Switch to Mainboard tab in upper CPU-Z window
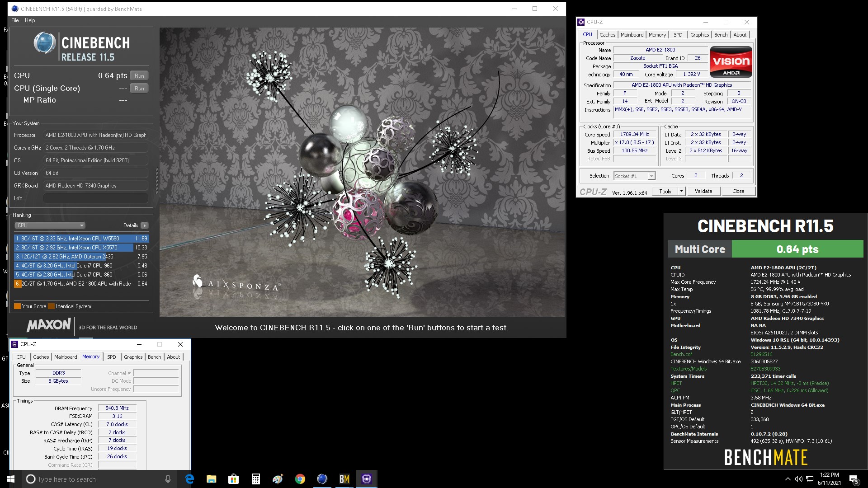Viewport: 868px width, 488px height. point(632,35)
